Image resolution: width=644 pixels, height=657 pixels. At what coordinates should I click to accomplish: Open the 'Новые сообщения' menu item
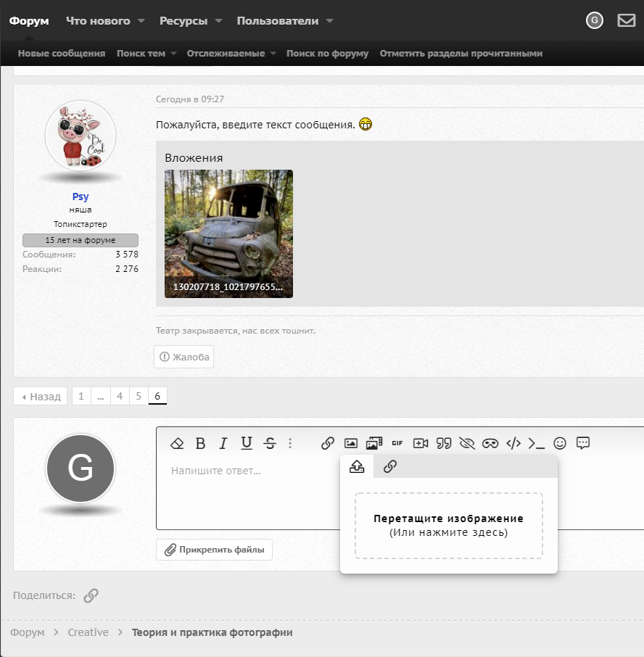pos(62,54)
